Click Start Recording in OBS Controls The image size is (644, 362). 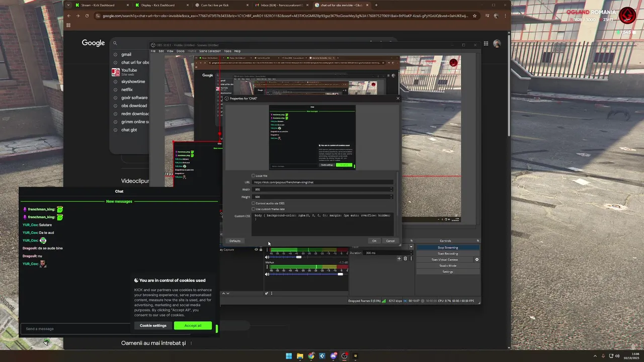pos(447,253)
